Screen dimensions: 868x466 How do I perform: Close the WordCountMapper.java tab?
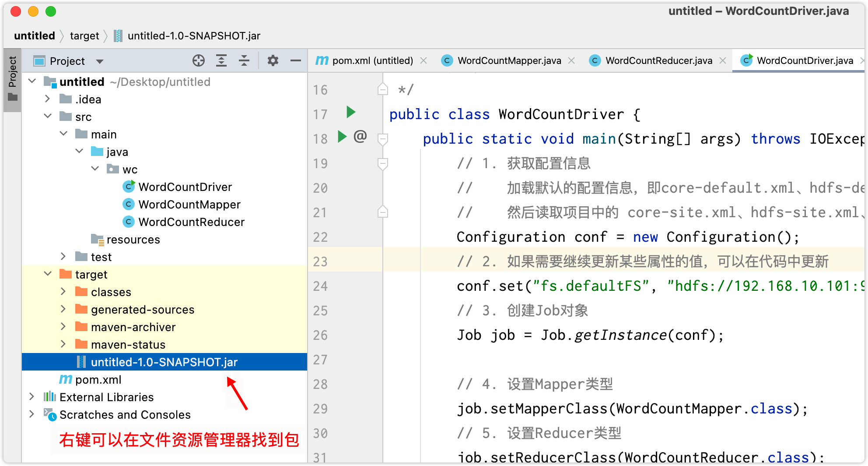[x=571, y=60]
